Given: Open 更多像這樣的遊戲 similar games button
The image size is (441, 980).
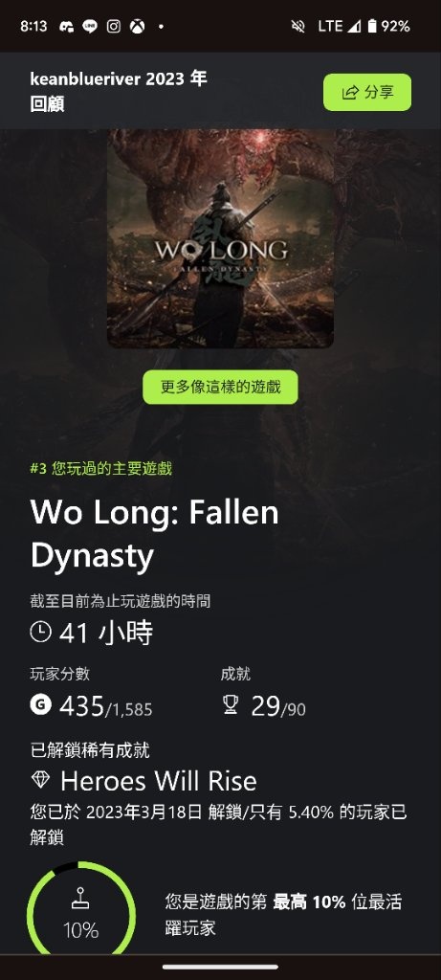Looking at the screenshot, I should tap(220, 388).
